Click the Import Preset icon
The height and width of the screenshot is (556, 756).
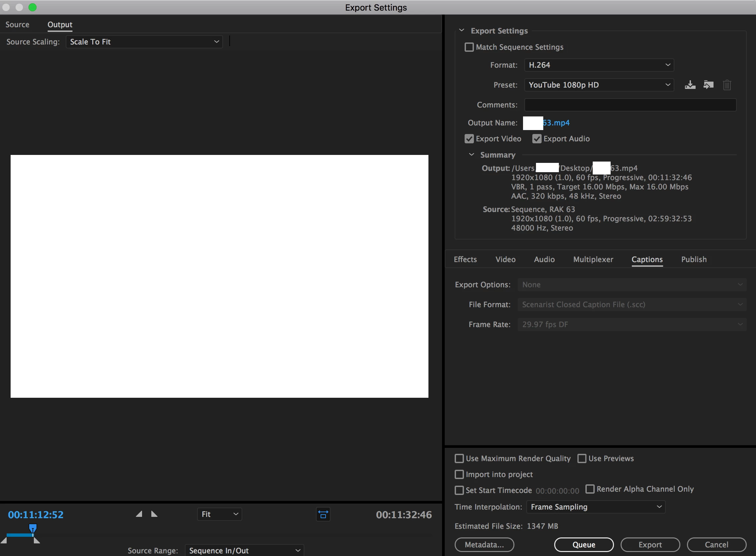(708, 85)
